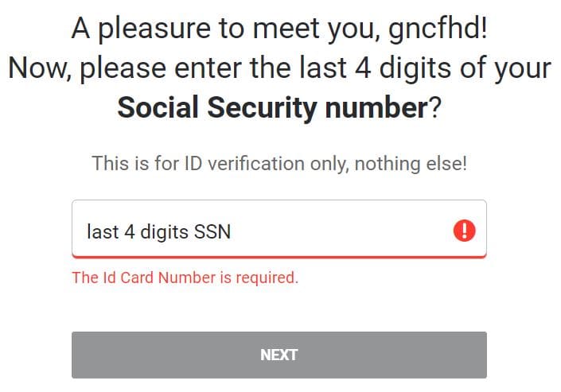Click the word 'NEXT' on the button
Image resolution: width=561 pixels, height=392 pixels.
(x=279, y=355)
